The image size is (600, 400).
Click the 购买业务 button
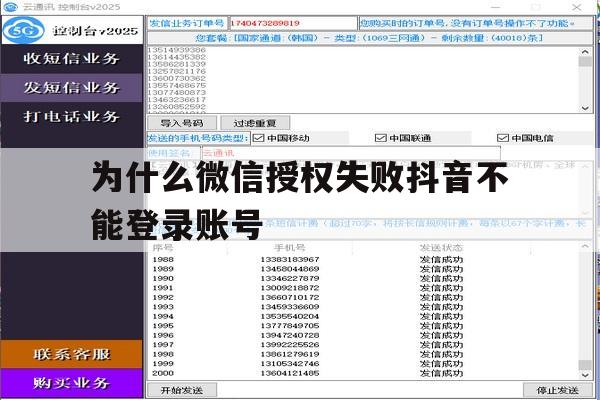click(x=72, y=383)
